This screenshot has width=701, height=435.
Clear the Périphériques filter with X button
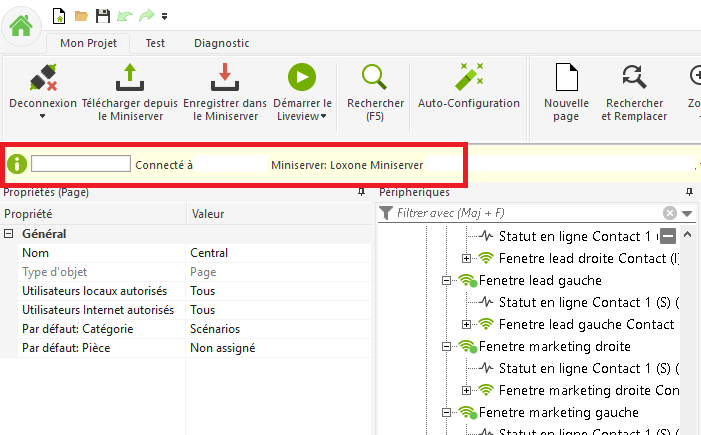pyautogui.click(x=670, y=213)
